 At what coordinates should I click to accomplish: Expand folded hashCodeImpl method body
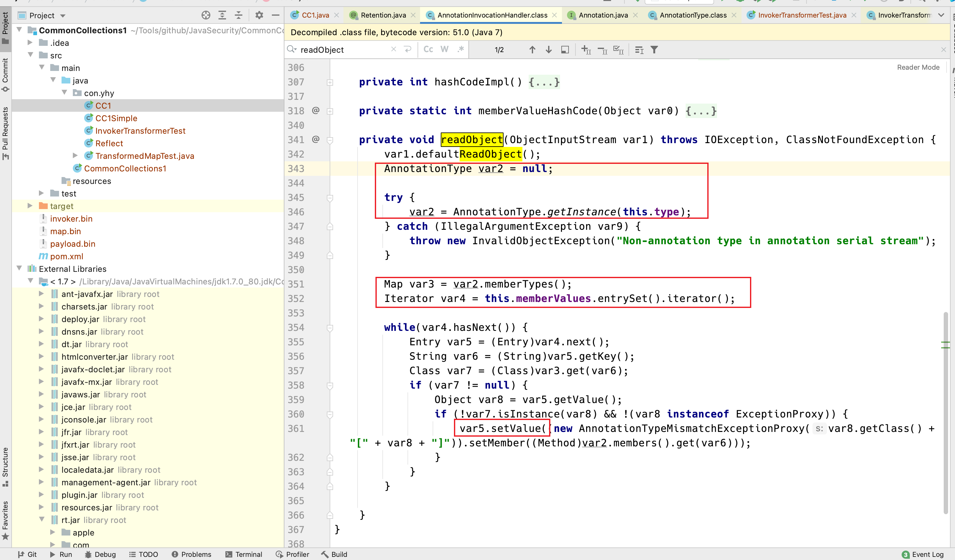tap(544, 82)
